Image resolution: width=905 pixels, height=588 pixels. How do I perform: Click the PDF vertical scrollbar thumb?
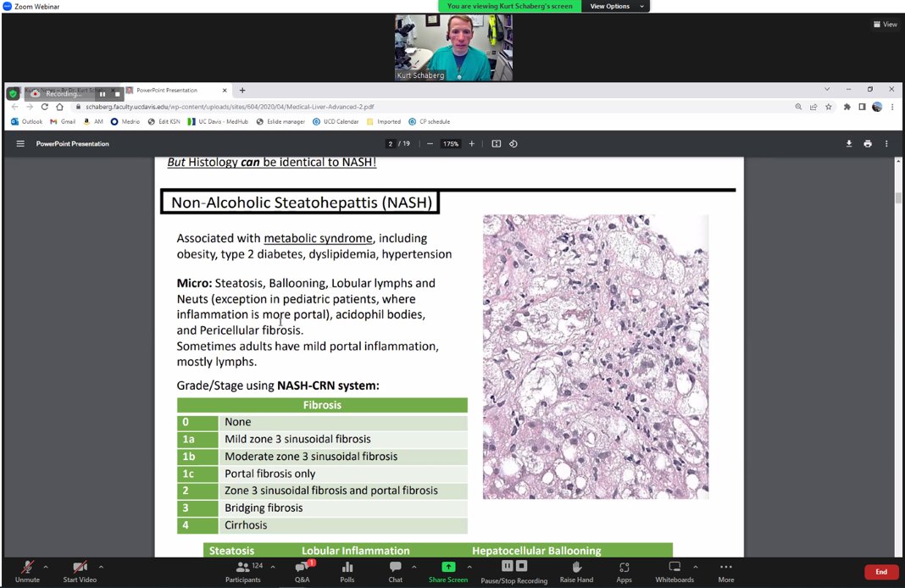[x=898, y=198]
